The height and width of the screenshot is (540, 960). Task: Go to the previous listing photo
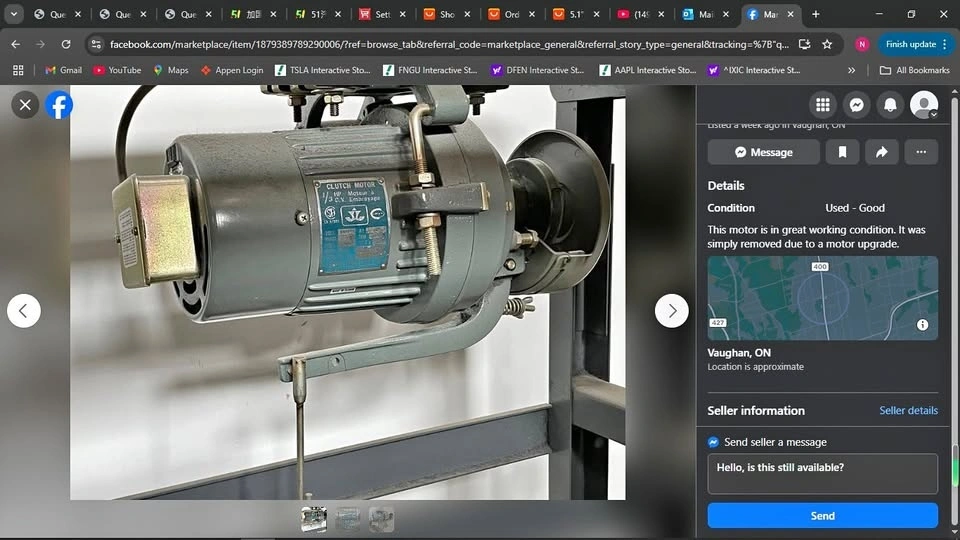(24, 311)
